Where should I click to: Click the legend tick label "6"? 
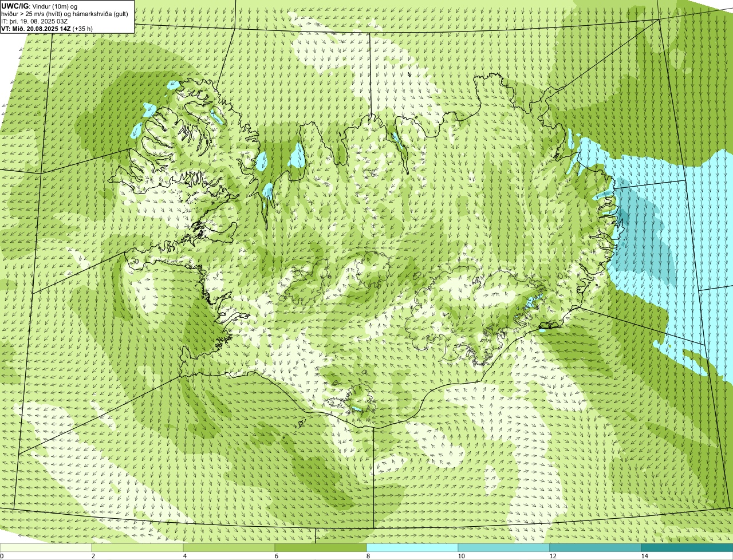276,556
